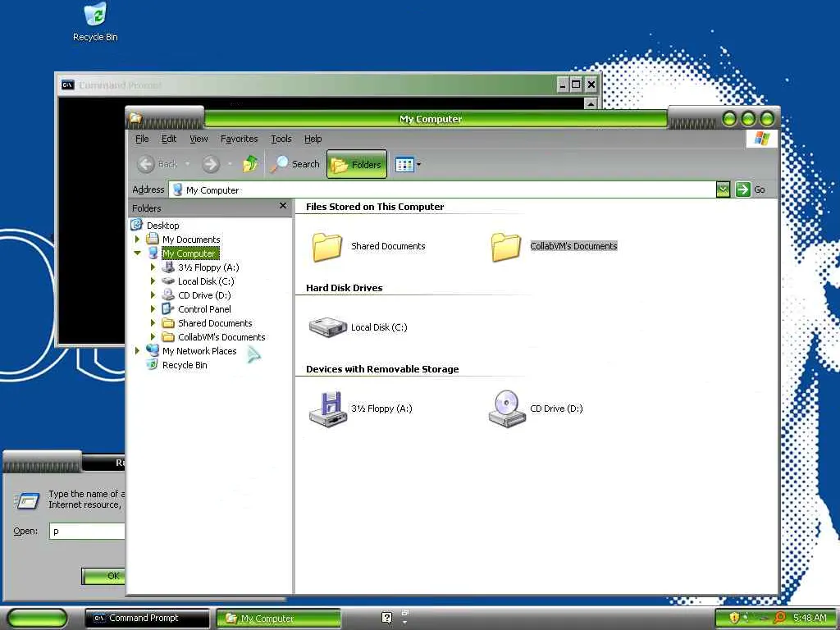Open the Forward history dropdown arrow
This screenshot has width=840, height=630.
pyautogui.click(x=230, y=164)
